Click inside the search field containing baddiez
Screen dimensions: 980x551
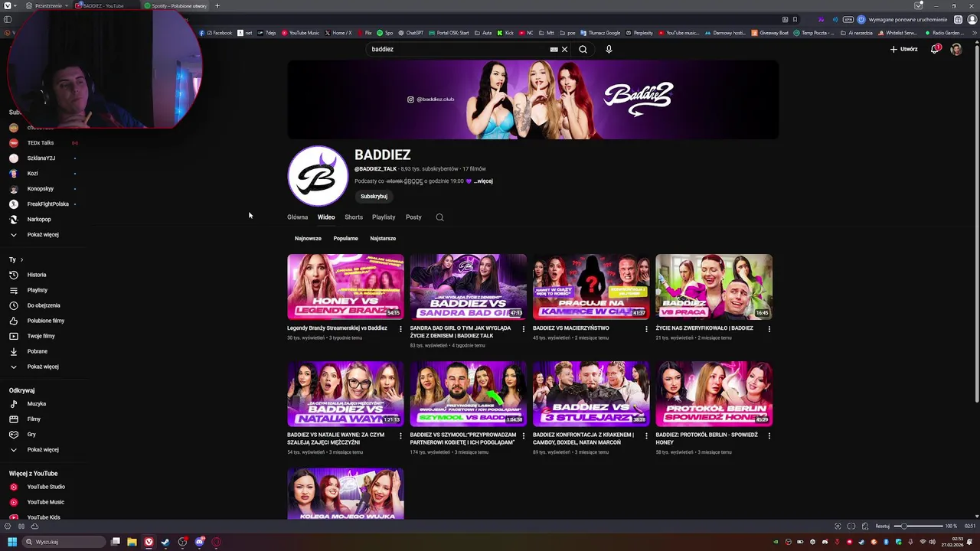coord(458,49)
